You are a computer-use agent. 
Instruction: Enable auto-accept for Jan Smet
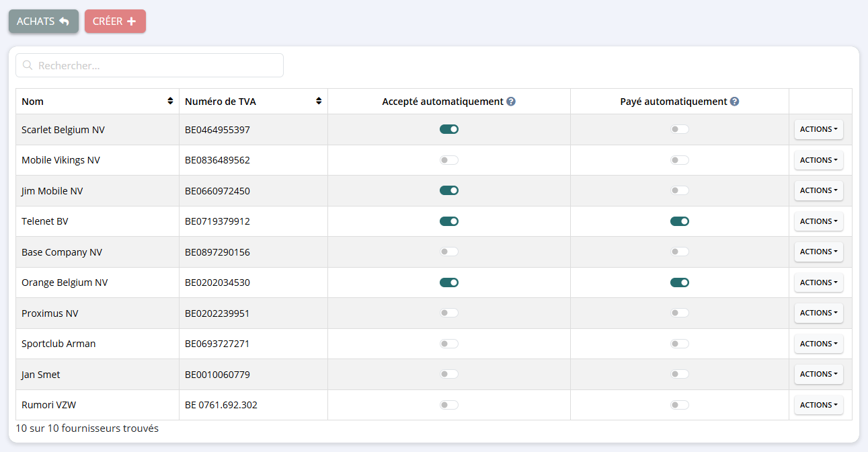pyautogui.click(x=449, y=374)
